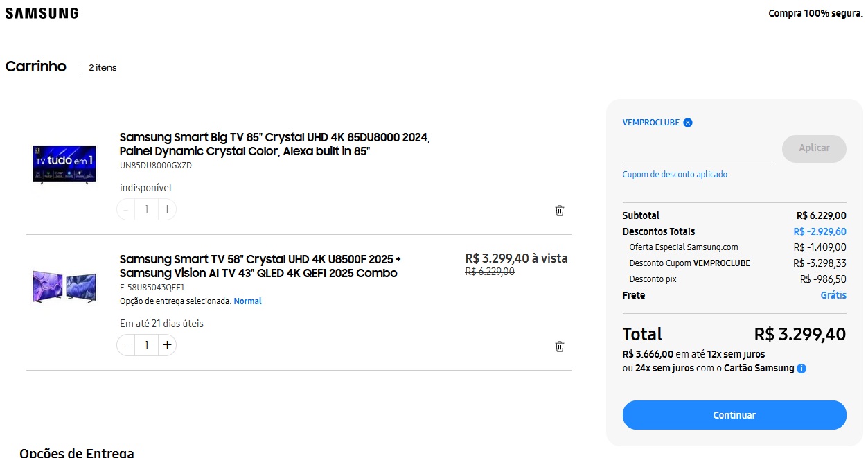The image size is (868, 458).
Task: Click the Samsung logo
Action: [x=41, y=12]
